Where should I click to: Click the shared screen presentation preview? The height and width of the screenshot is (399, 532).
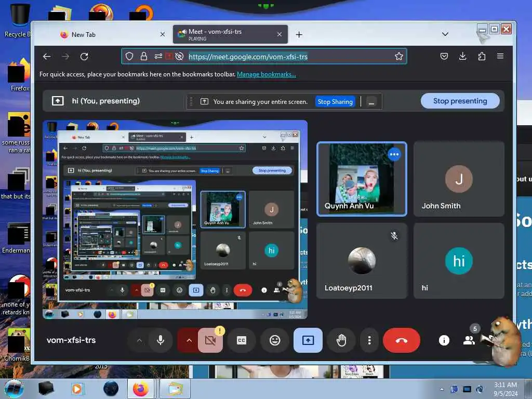click(175, 220)
